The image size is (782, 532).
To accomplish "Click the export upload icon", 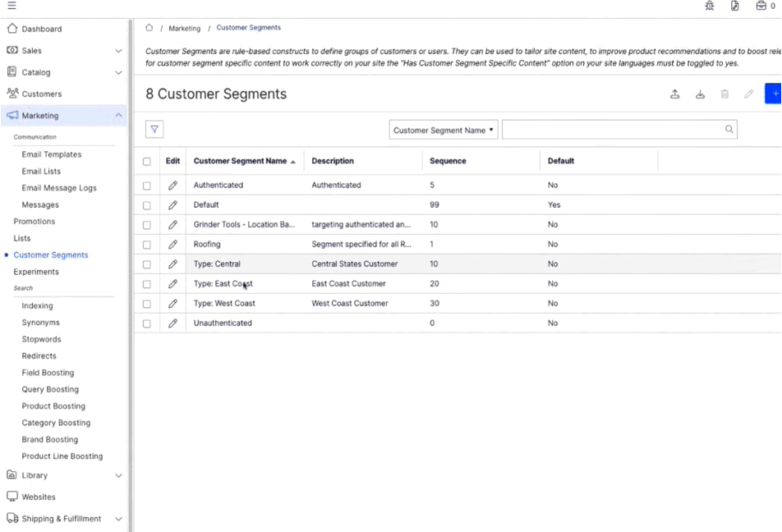I will click(674, 94).
